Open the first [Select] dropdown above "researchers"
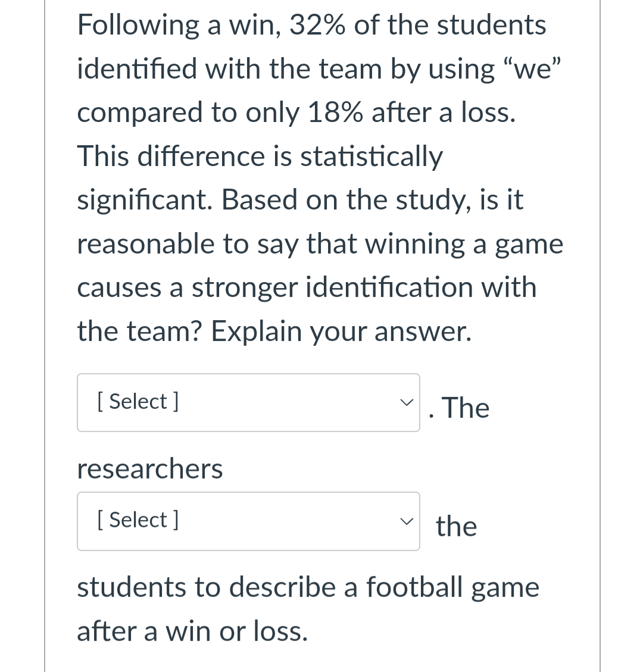643x672 pixels. pos(248,402)
